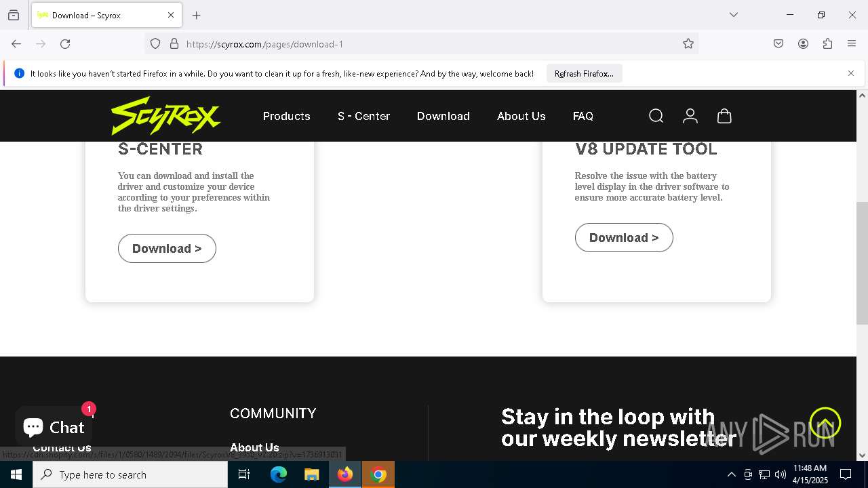This screenshot has height=488, width=868.
Task: Click the V8 UPDATE TOOL heading
Action: coord(646,149)
